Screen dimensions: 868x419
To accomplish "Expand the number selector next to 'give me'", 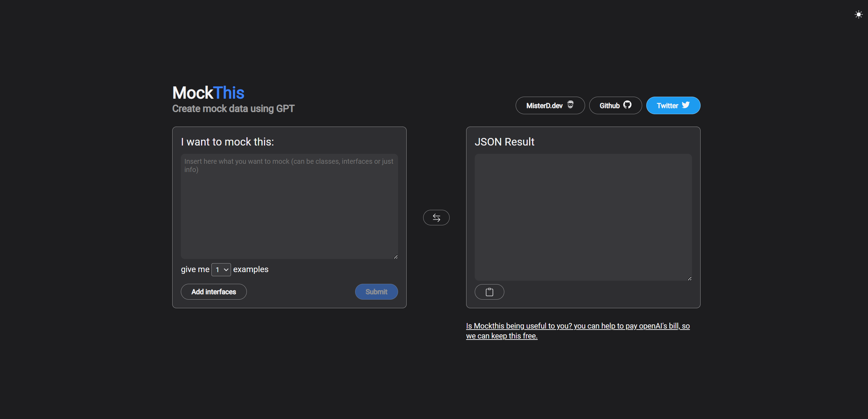I will pos(221,270).
